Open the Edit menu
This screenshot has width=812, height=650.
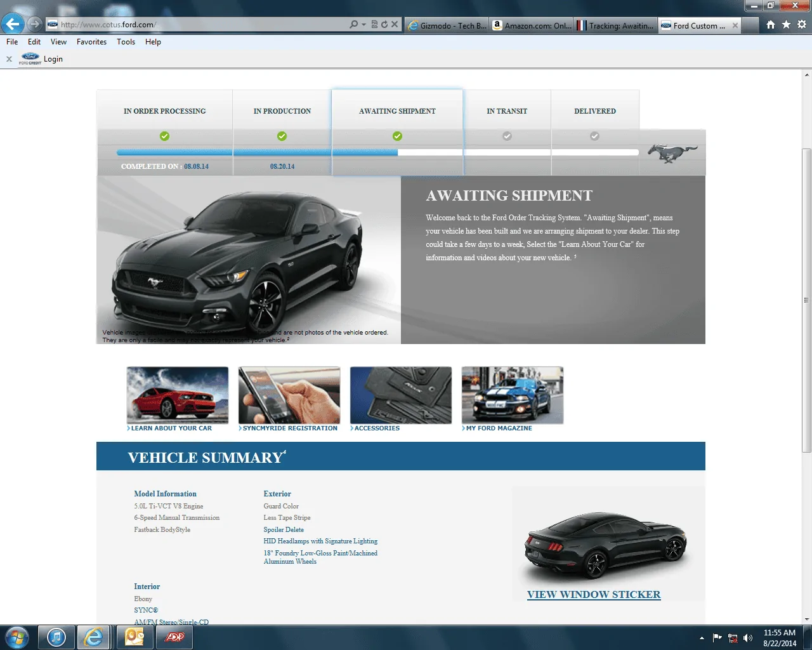coord(34,42)
